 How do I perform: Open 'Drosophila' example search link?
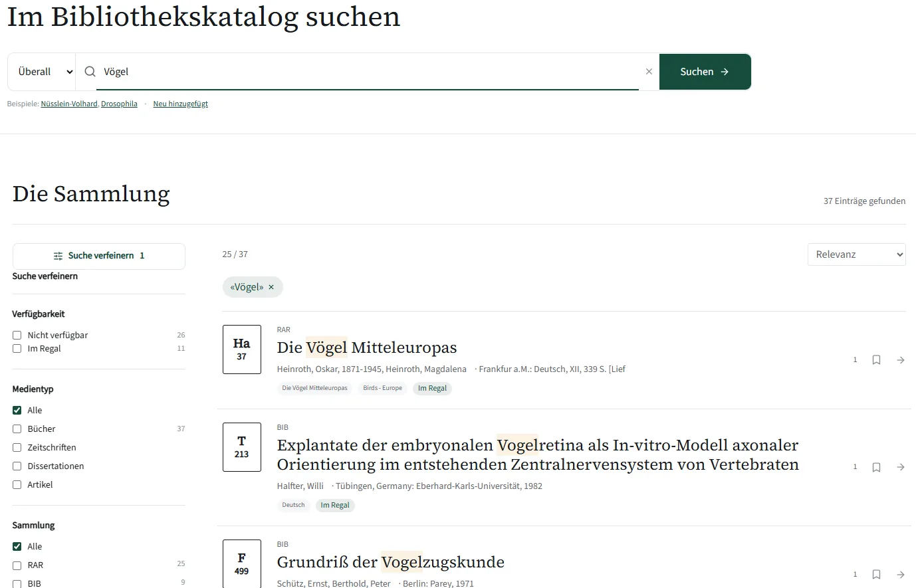pyautogui.click(x=119, y=104)
